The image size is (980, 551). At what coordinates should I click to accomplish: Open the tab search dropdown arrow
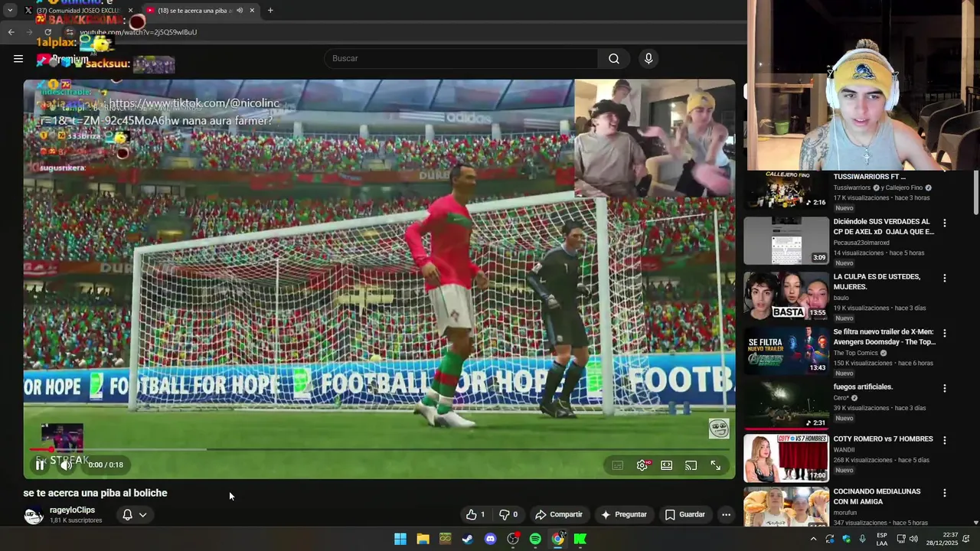tap(9, 11)
